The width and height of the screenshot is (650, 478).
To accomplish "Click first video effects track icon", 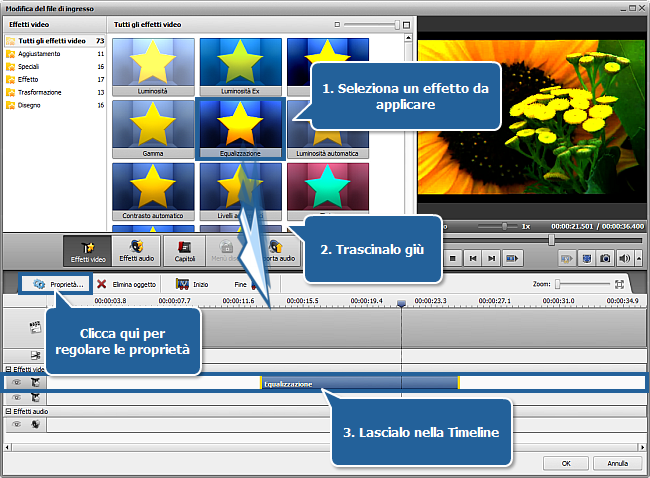I will (36, 383).
